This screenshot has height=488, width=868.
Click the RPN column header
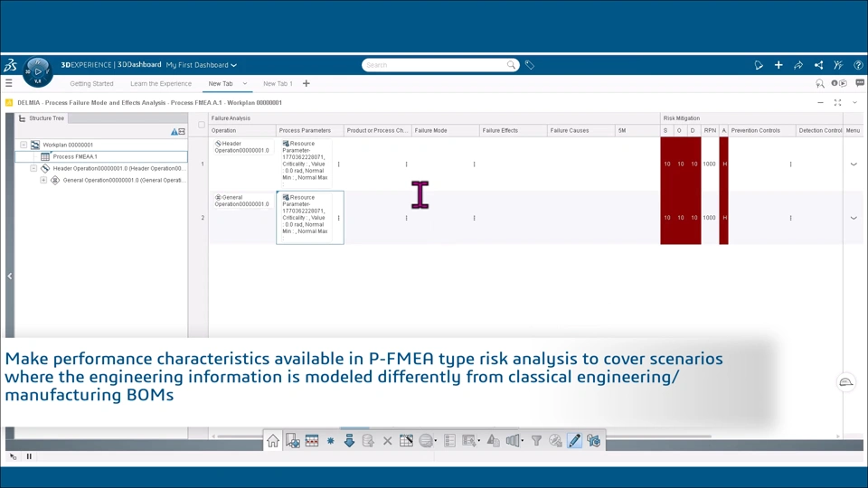[x=710, y=130]
